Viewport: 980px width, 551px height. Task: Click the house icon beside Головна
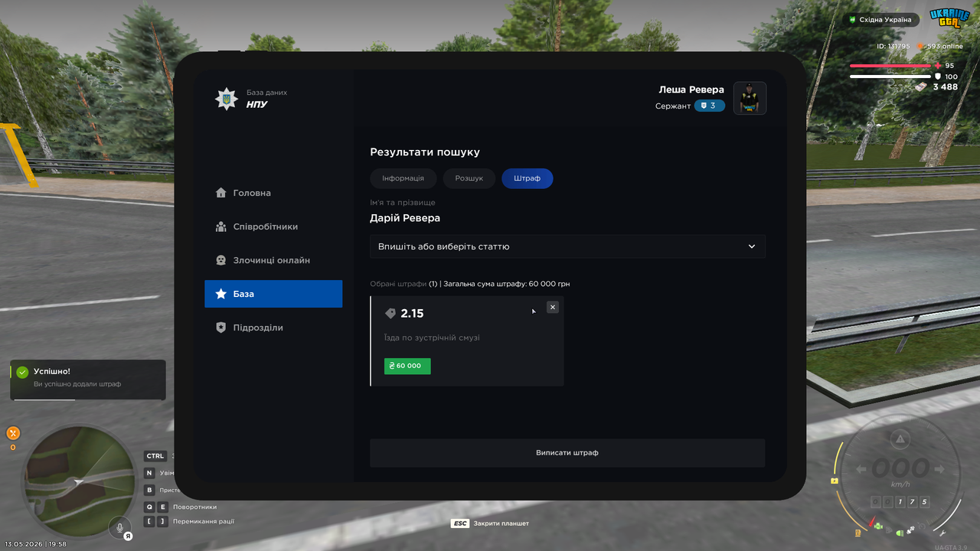(220, 193)
